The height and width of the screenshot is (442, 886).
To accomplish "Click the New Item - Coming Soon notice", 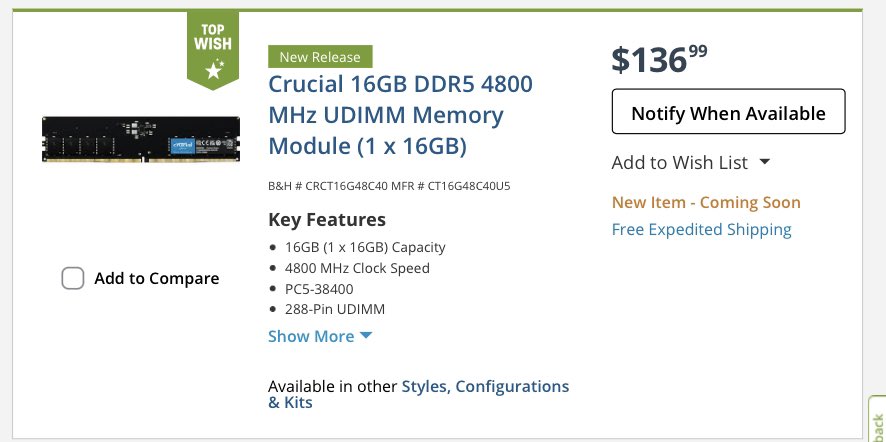I will (x=706, y=203).
